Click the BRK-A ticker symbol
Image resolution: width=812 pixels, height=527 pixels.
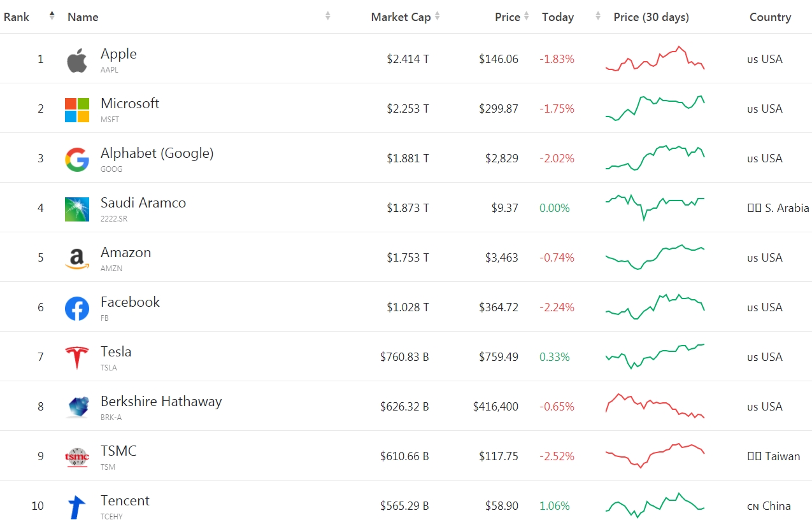click(111, 418)
